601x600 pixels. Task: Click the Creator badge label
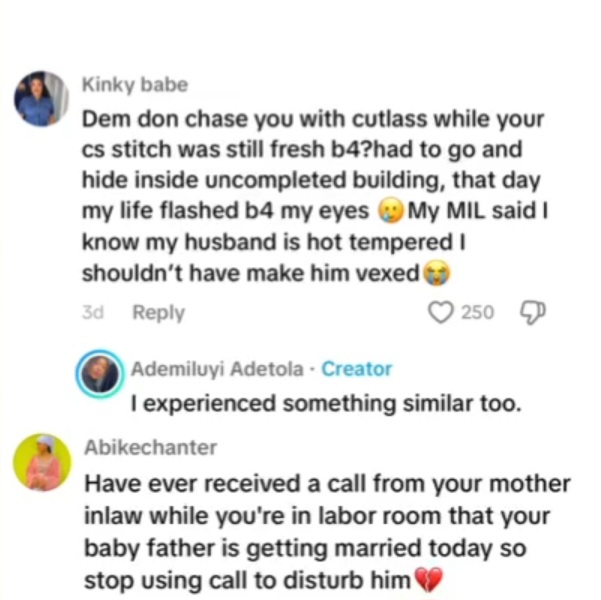tap(357, 369)
